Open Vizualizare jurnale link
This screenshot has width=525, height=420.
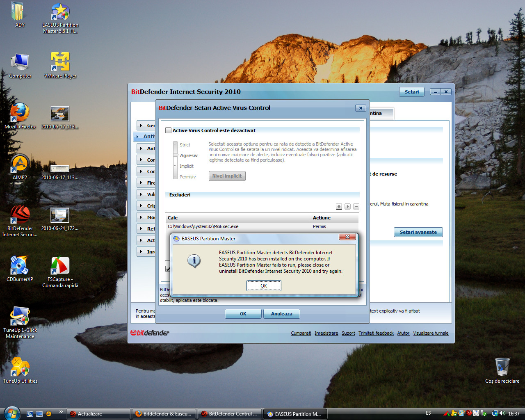[x=431, y=333]
